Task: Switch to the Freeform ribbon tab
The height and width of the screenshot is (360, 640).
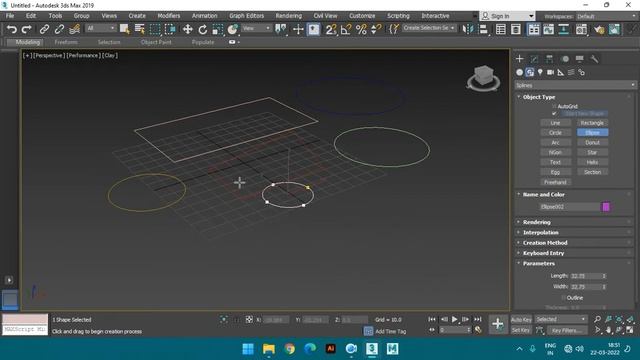Action: point(66,42)
